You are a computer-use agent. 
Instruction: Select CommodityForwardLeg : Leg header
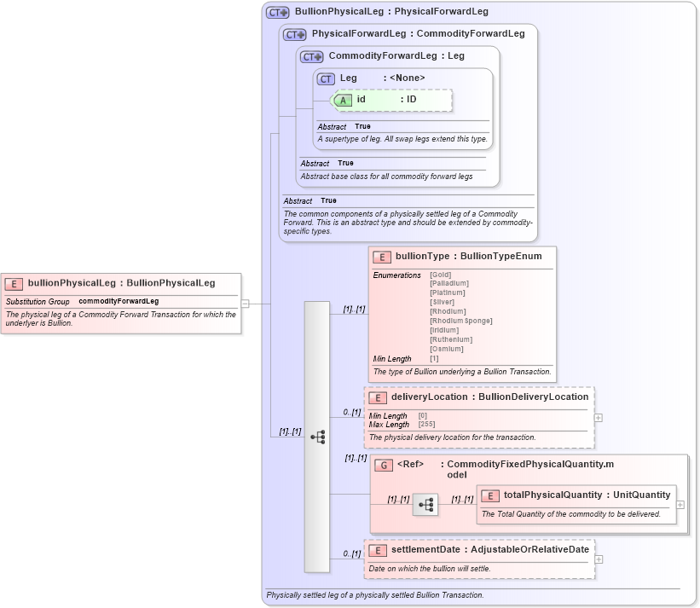(396, 55)
